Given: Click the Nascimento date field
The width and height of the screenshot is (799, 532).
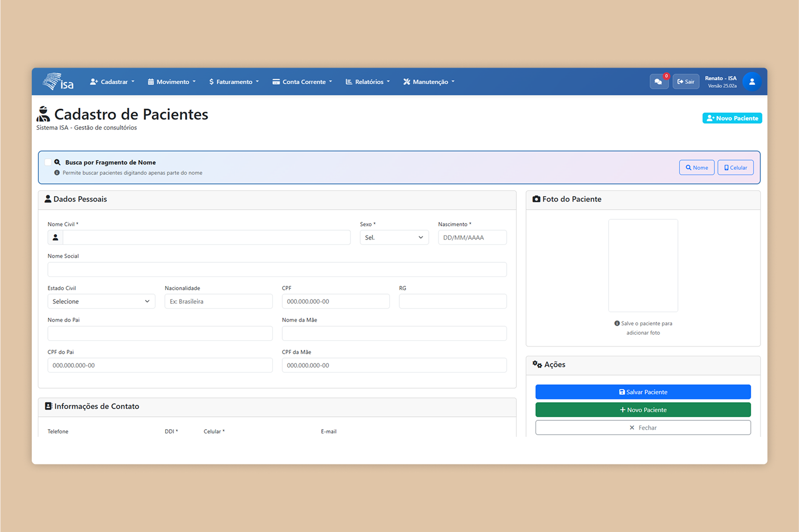Looking at the screenshot, I should point(472,237).
